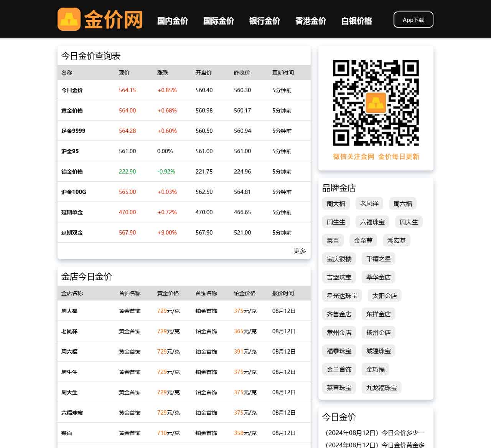Select the 潮宏基 brand tag
The height and width of the screenshot is (448, 491).
pos(397,240)
